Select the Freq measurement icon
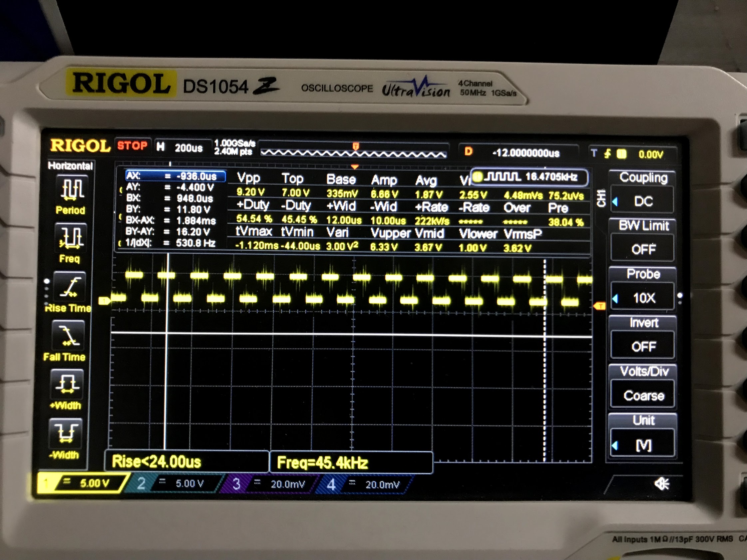This screenshot has width=747, height=560. coord(71,238)
